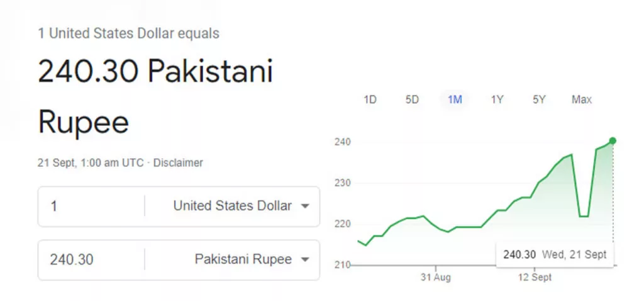Click the 240 y-axis label
The width and height of the screenshot is (644, 301).
click(x=343, y=142)
